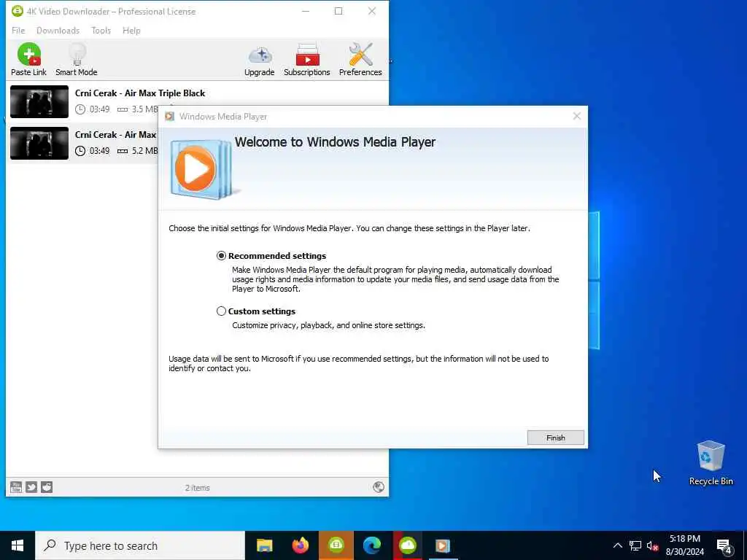Select 'Crni Cerak - Air Max Triple Black' title

click(140, 93)
